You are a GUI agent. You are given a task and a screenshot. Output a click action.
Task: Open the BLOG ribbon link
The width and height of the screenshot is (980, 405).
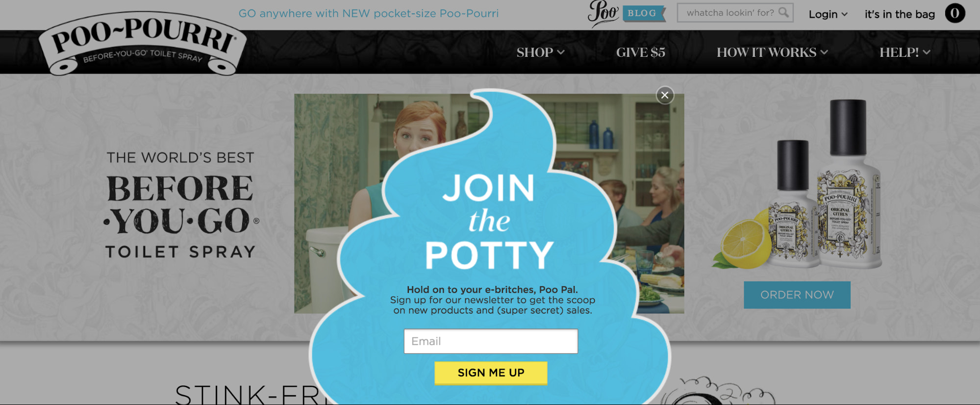click(x=644, y=13)
